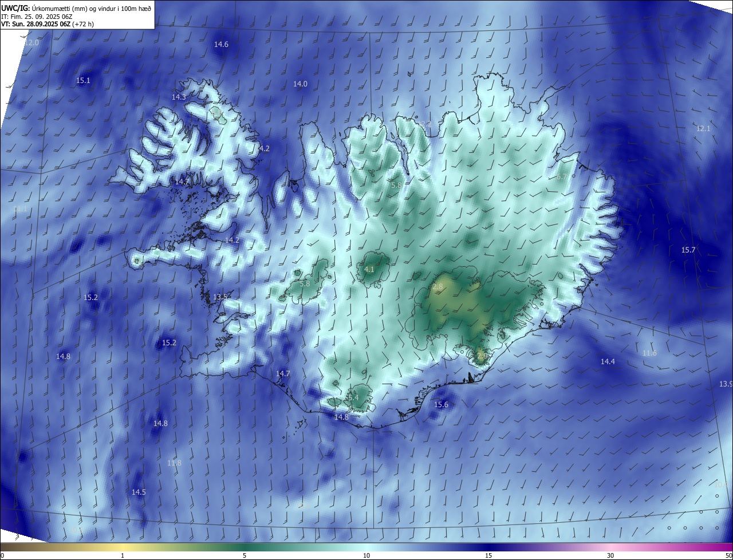Click the 6.7 map value
The height and width of the screenshot is (560, 733).
click(561, 177)
